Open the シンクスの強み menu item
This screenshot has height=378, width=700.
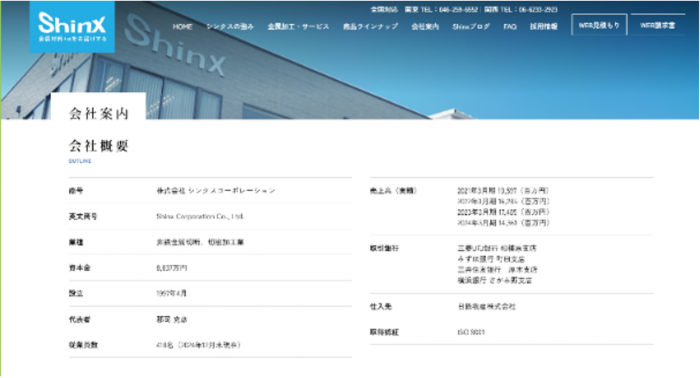pos(230,27)
